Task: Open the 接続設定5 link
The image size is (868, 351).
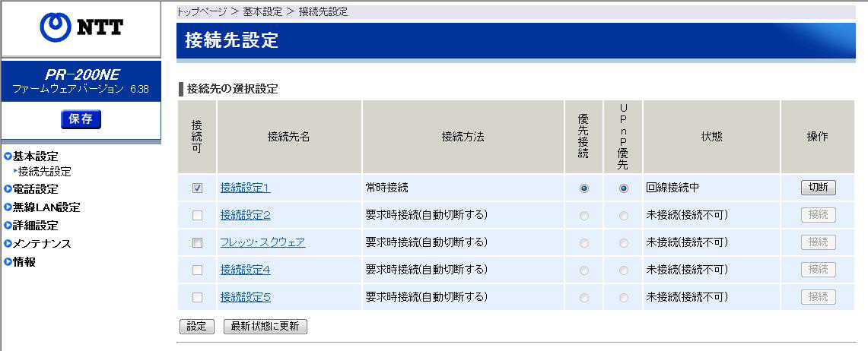Action: click(245, 297)
